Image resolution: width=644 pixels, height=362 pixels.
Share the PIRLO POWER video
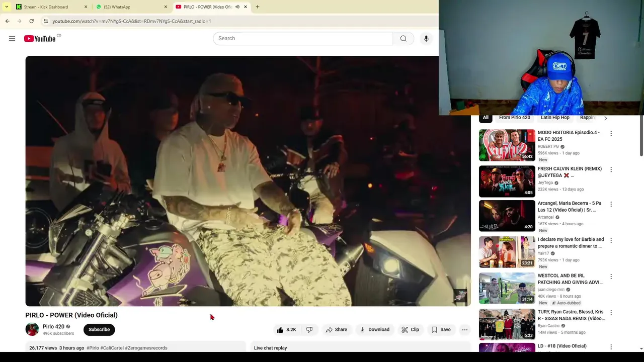click(336, 330)
